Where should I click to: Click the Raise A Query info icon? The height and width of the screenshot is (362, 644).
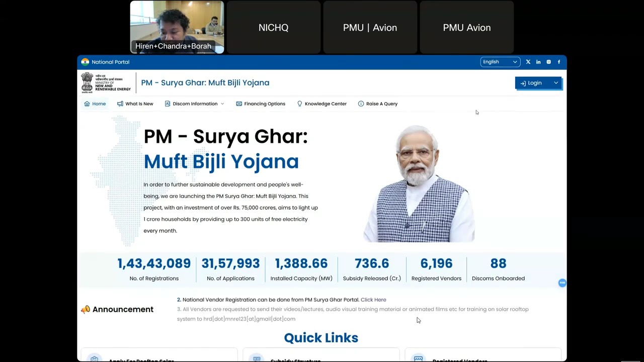[x=361, y=104]
